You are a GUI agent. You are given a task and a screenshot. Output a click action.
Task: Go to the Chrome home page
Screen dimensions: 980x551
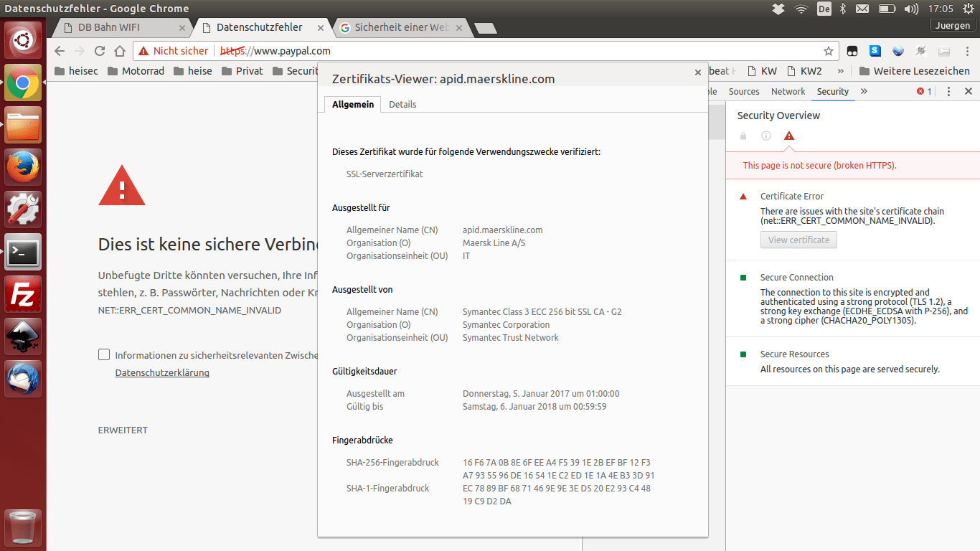pyautogui.click(x=120, y=51)
